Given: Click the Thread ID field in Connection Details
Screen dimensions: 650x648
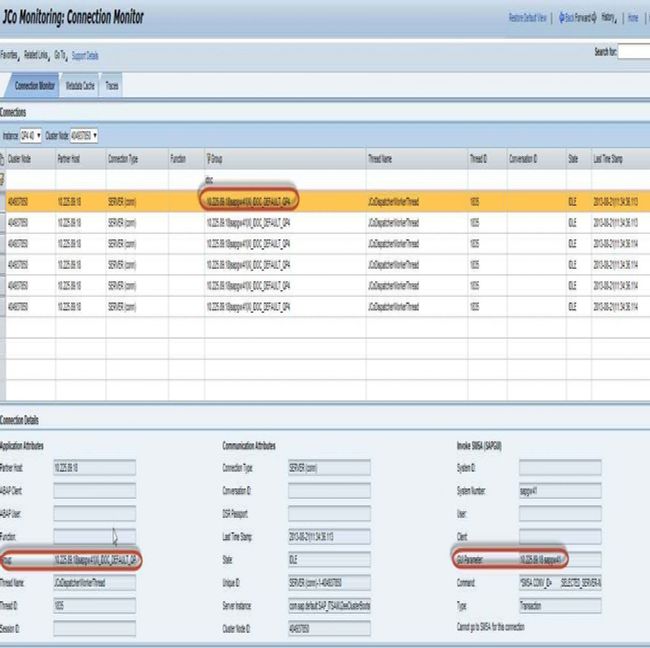Looking at the screenshot, I should click(95, 606).
